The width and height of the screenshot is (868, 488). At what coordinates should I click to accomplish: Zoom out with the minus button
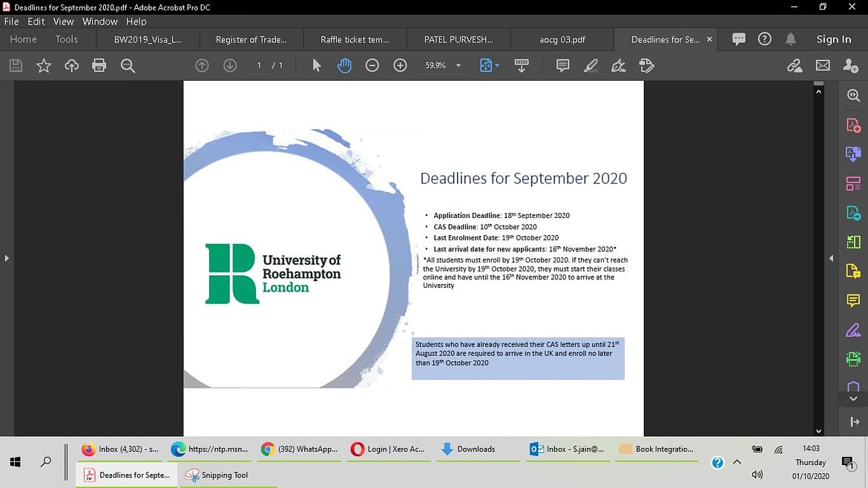(372, 65)
